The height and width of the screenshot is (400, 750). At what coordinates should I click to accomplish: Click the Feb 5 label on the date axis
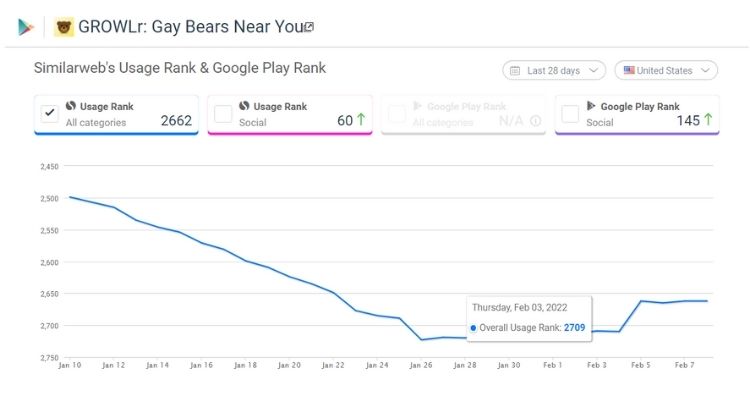tap(640, 365)
